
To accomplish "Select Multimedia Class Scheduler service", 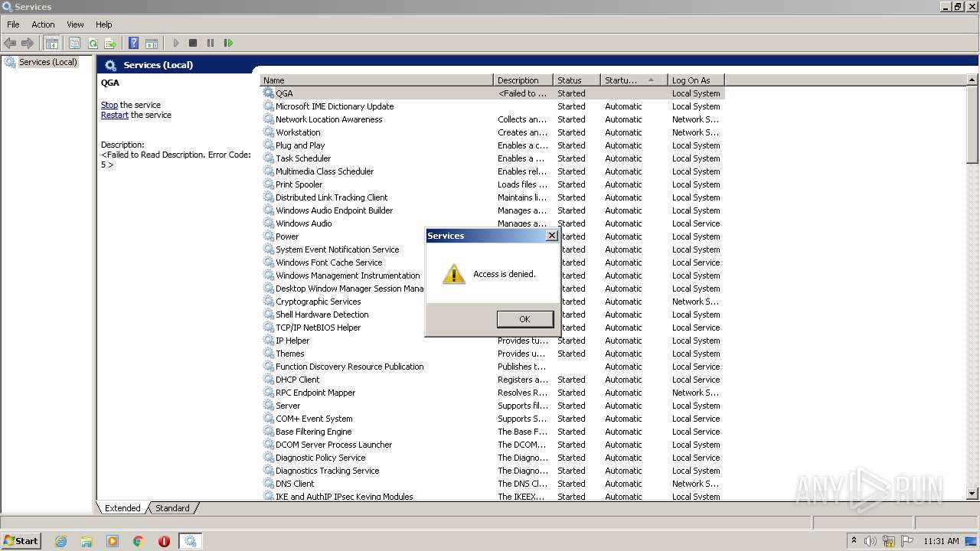I will point(492,171).
